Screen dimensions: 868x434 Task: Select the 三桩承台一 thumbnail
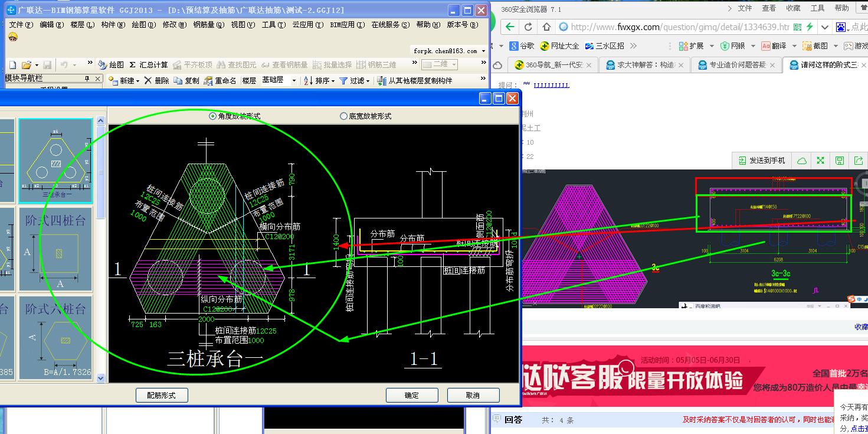tap(55, 161)
